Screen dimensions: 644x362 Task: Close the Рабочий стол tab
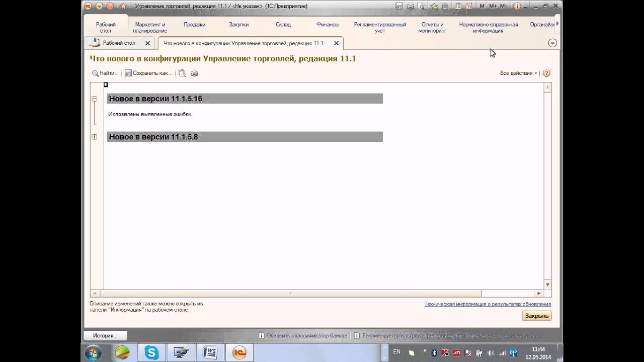[147, 43]
